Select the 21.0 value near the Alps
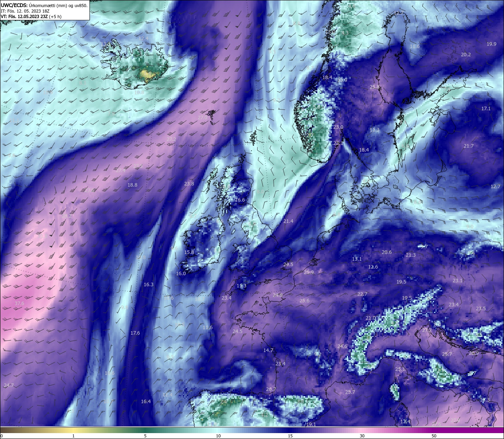504x439 pixels. coord(371,318)
